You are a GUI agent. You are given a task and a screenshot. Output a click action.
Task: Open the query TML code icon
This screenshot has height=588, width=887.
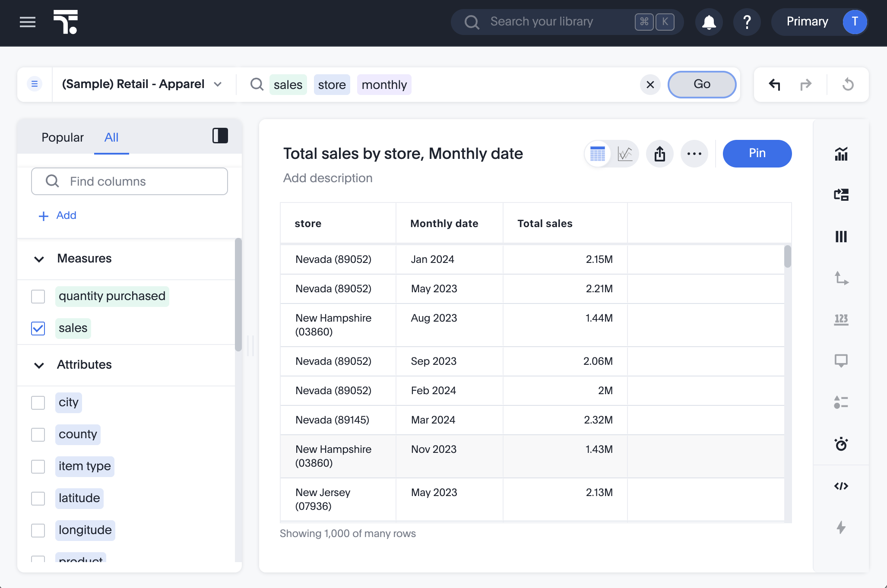pos(841,486)
